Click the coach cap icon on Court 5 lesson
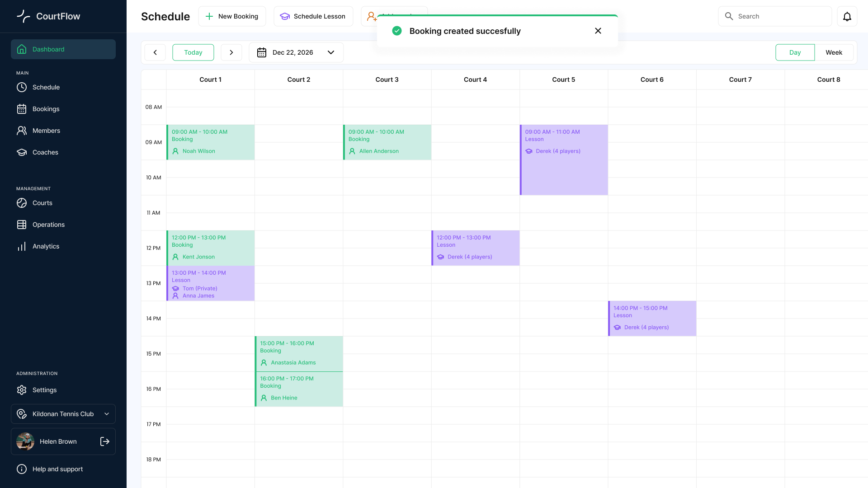868x488 pixels. coord(529,151)
